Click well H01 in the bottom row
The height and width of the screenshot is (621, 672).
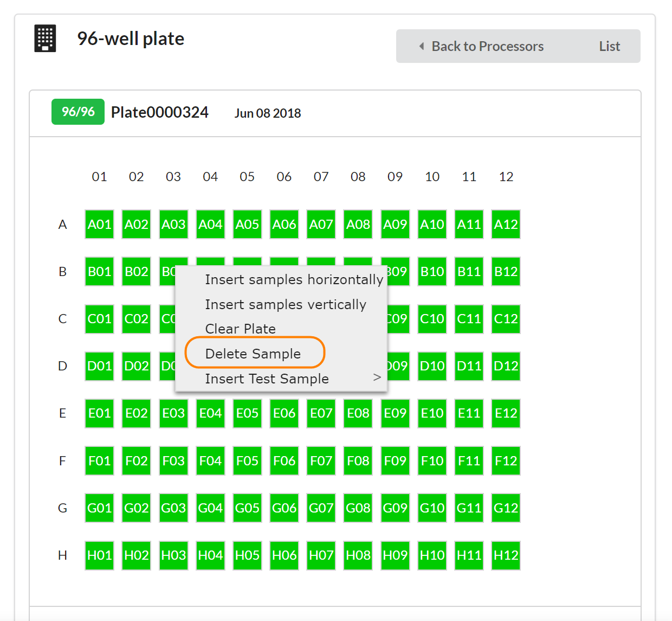pos(100,555)
